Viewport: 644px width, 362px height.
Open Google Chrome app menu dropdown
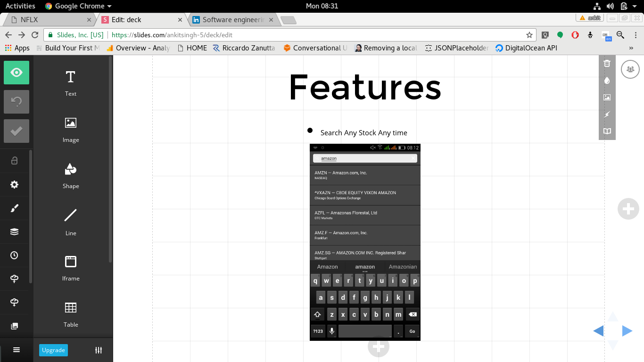click(78, 6)
